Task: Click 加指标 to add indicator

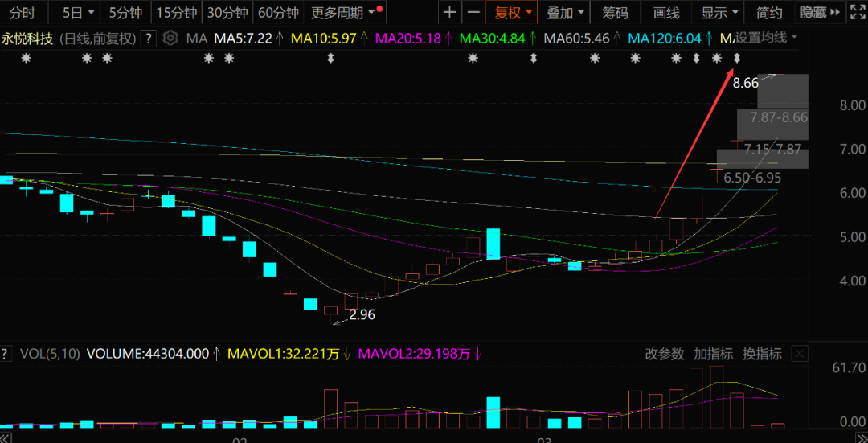Action: (x=714, y=354)
